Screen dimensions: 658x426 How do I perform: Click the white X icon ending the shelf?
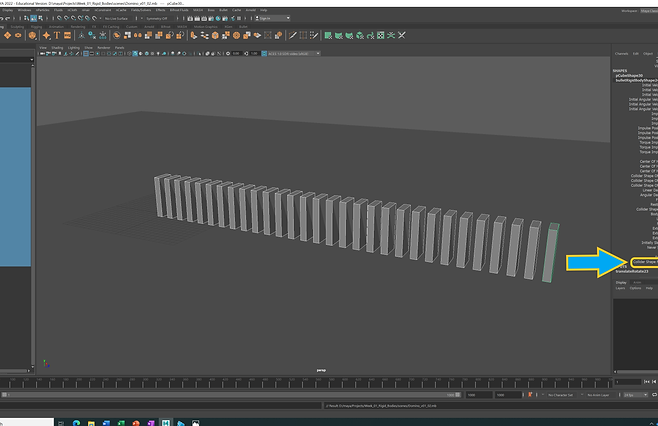[402, 35]
